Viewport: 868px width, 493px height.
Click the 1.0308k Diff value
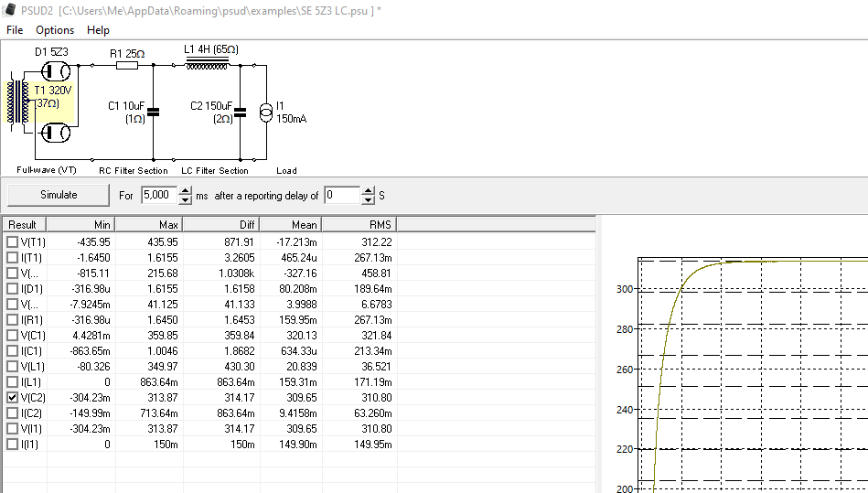point(236,273)
